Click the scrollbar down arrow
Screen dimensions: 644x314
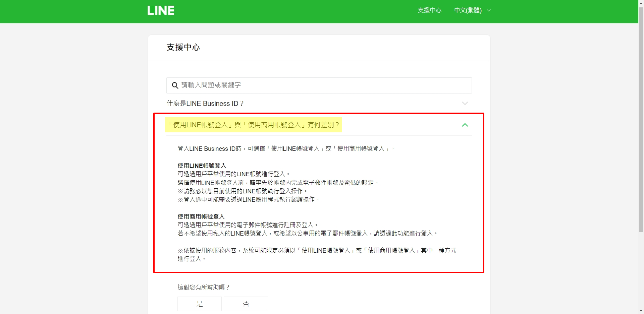641,311
